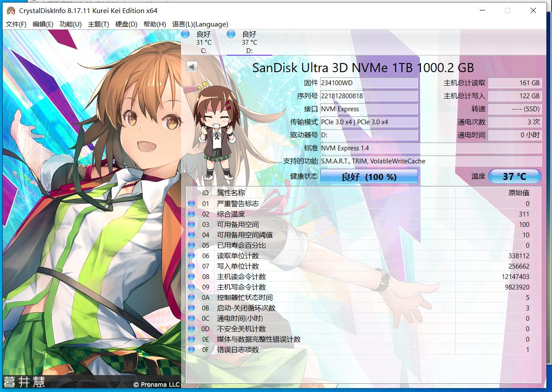552x392 pixels.
Task: Open the 编辑(E) menu
Action: click(x=43, y=24)
